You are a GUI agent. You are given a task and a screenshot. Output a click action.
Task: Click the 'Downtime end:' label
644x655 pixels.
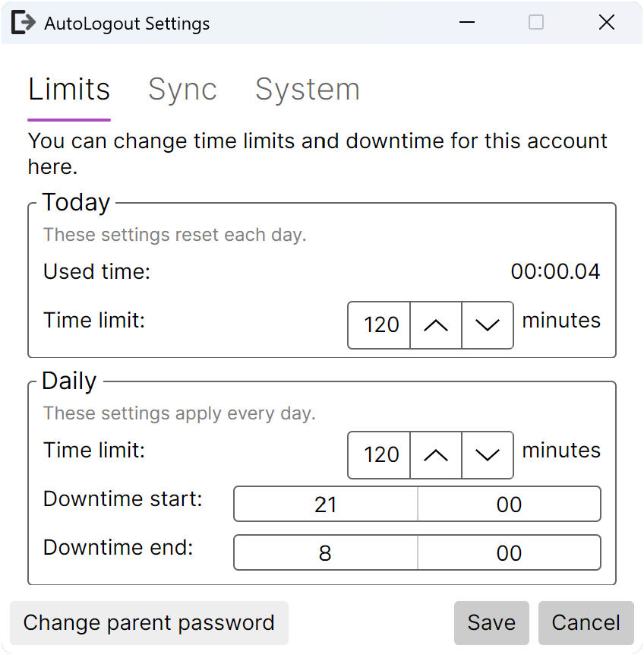pyautogui.click(x=118, y=547)
